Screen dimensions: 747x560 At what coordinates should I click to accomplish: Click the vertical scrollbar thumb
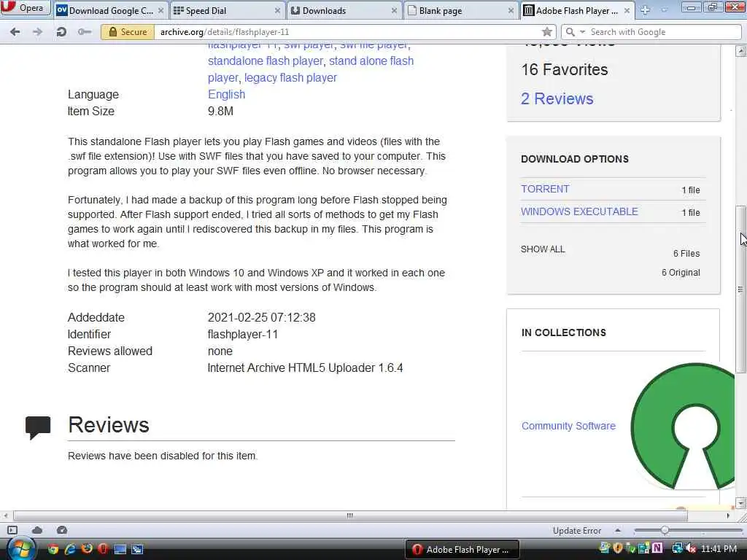740,289
